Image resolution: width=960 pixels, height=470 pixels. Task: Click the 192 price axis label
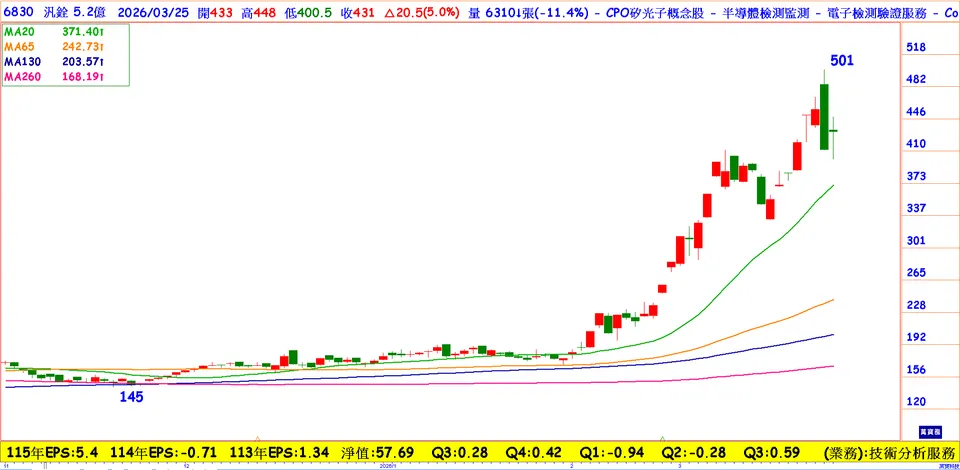tap(917, 338)
